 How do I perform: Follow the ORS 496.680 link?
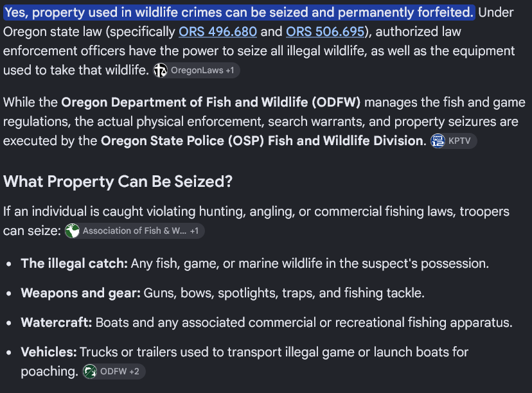[218, 31]
